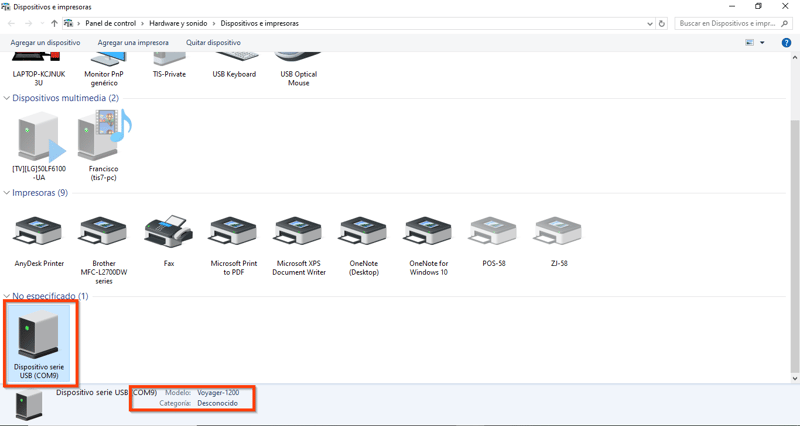Click Dispositivos multimedia (2) group header
This screenshot has width=800, height=426.
[65, 98]
